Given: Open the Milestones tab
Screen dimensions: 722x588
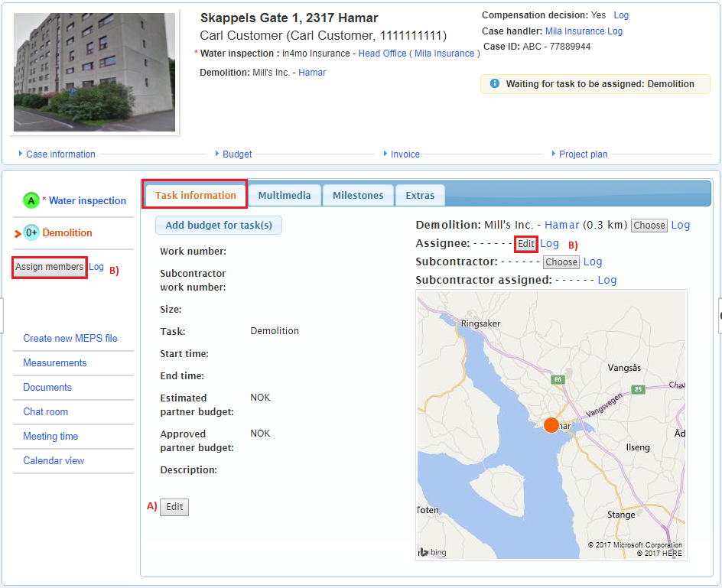Looking at the screenshot, I should [x=358, y=196].
